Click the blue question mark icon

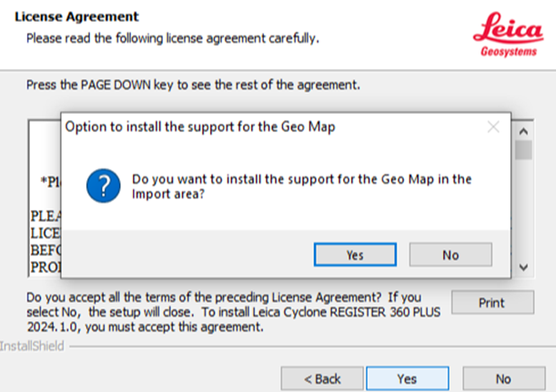click(103, 188)
